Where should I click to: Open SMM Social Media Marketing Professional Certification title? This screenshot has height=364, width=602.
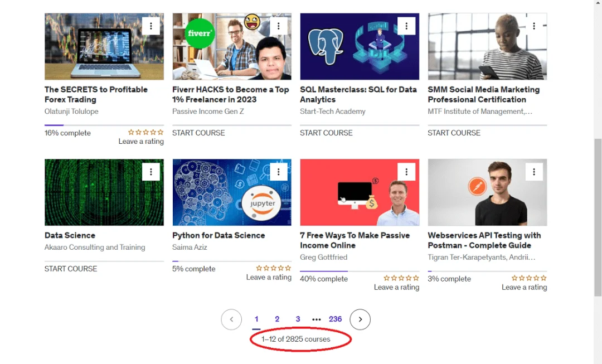(484, 94)
